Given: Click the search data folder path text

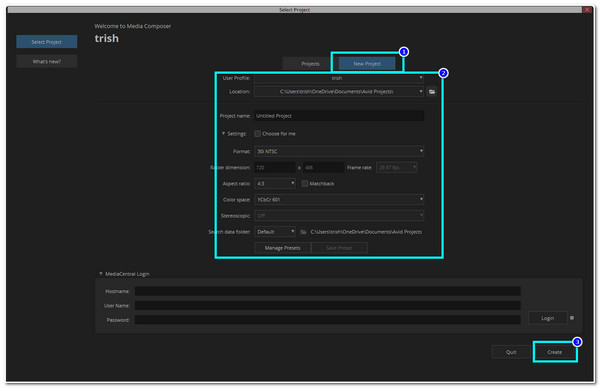Looking at the screenshot, I should point(366,232).
